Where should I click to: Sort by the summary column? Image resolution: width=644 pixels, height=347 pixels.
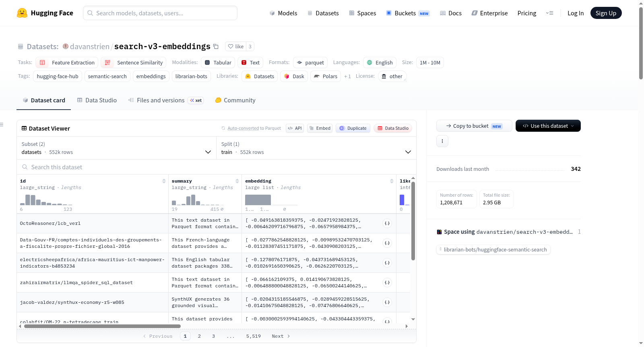point(237,181)
